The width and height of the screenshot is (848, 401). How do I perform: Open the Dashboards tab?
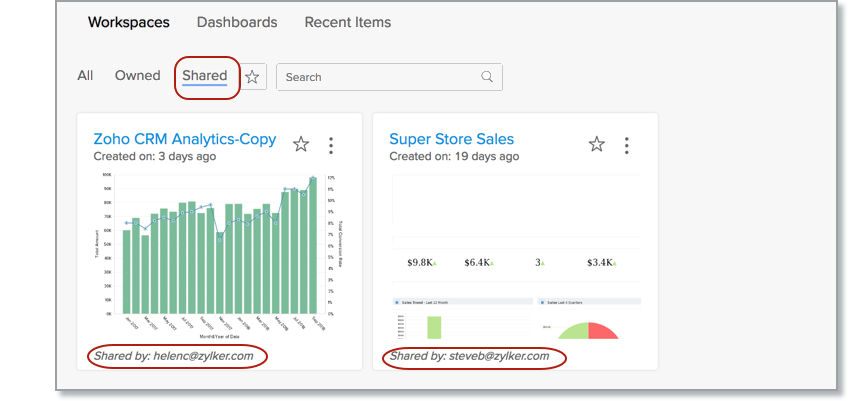click(237, 22)
